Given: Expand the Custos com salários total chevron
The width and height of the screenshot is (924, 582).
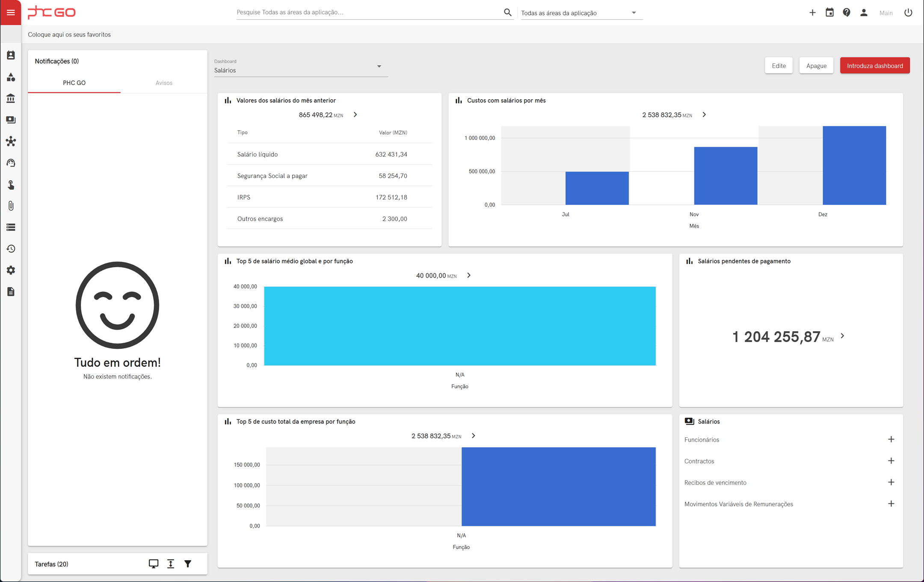Looking at the screenshot, I should (x=704, y=115).
